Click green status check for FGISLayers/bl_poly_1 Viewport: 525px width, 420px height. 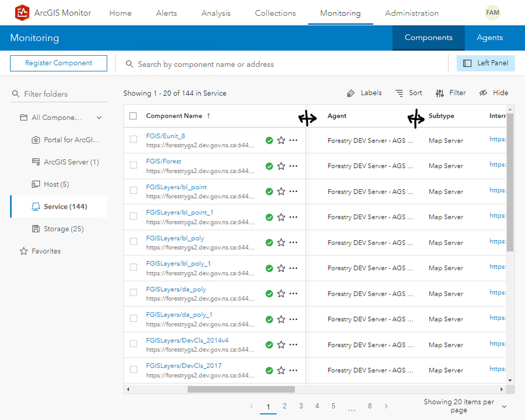tap(269, 268)
